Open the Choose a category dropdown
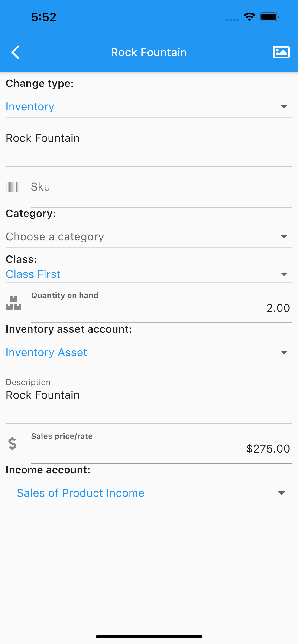The height and width of the screenshot is (644, 298). [x=149, y=237]
